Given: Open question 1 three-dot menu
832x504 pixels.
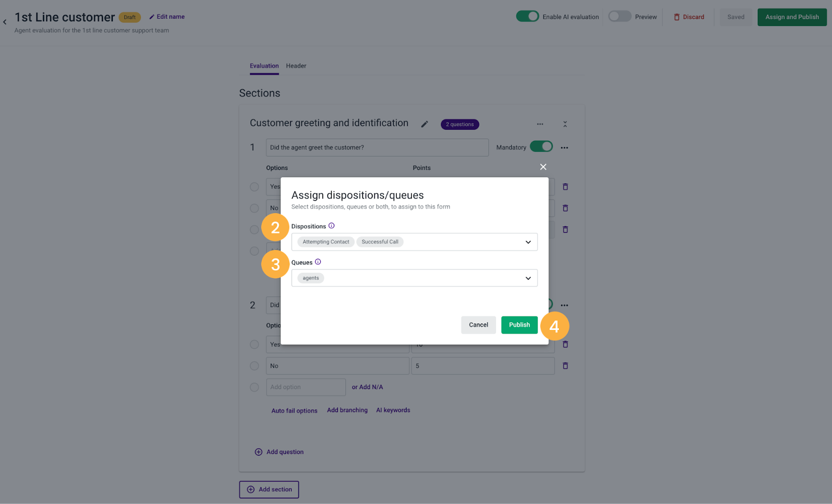Looking at the screenshot, I should point(564,148).
